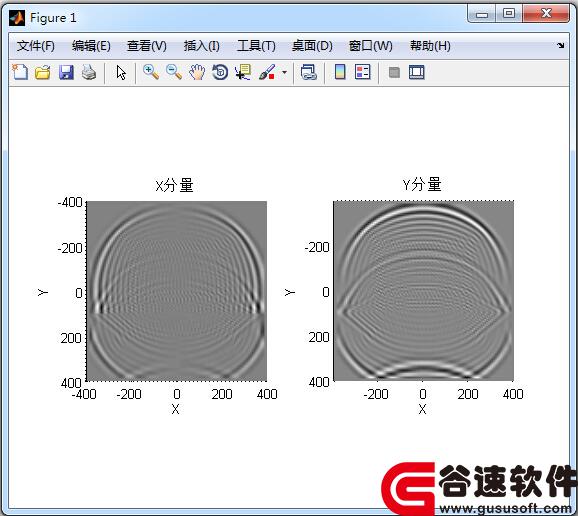Click the MATLAB icon in title bar
Screen dimensions: 578x516
(x=17, y=18)
